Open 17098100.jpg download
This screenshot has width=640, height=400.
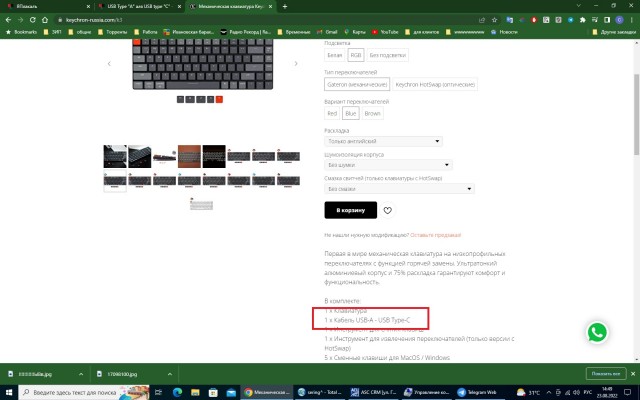click(122, 374)
